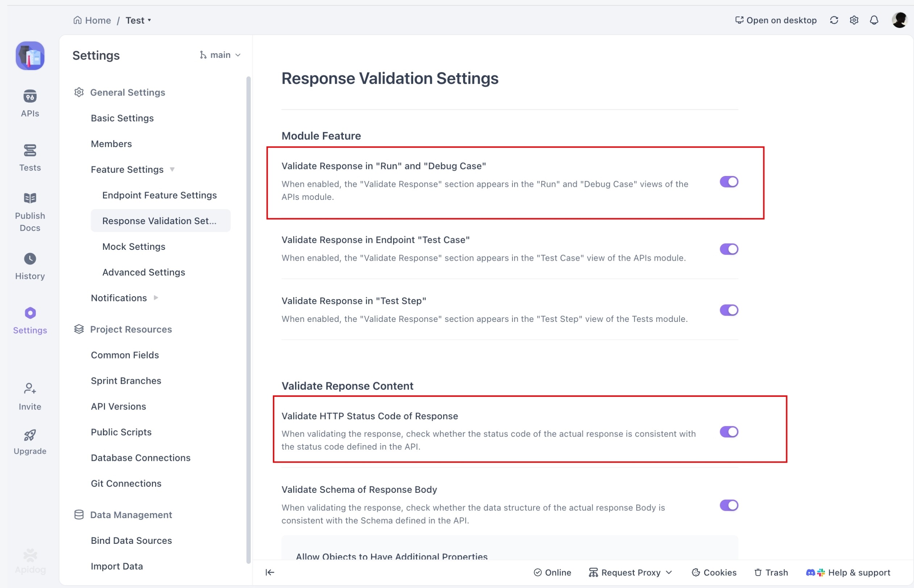
Task: Select Mock Settings in the settings menu
Action: [x=134, y=247]
